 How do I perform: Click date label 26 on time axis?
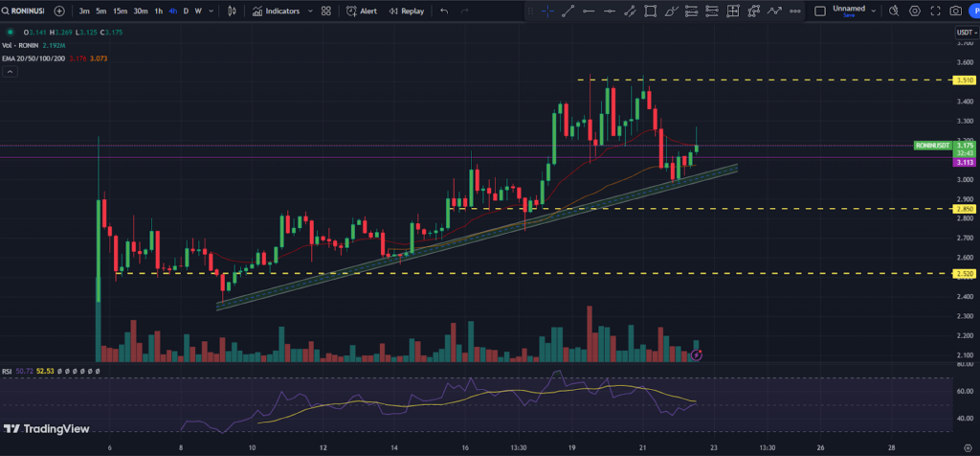[x=820, y=448]
